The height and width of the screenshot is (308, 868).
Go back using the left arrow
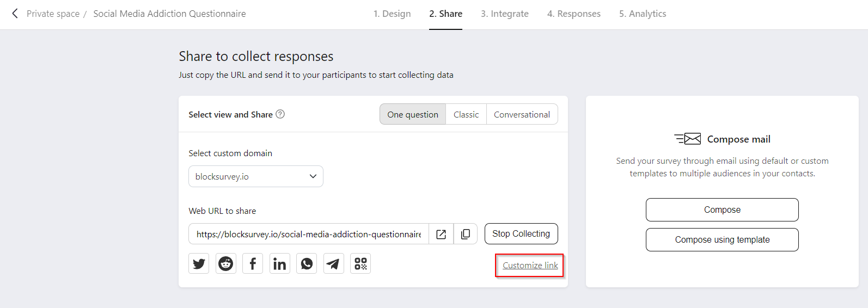click(15, 14)
